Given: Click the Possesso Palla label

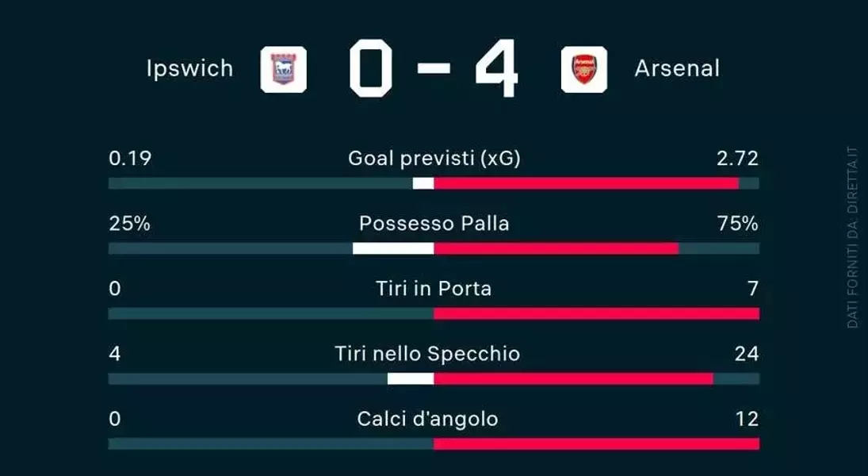Looking at the screenshot, I should click(434, 223).
